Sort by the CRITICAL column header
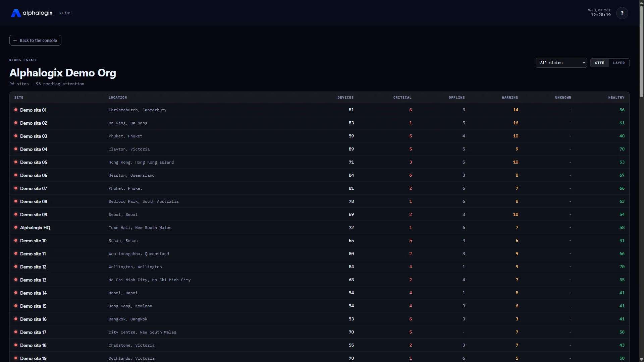Screen dimensions: 644x362 pos(402,98)
